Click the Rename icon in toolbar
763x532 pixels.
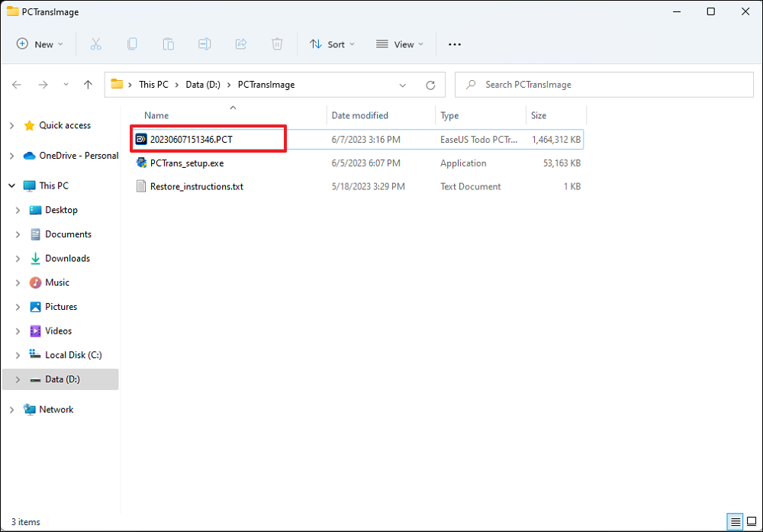click(x=204, y=44)
